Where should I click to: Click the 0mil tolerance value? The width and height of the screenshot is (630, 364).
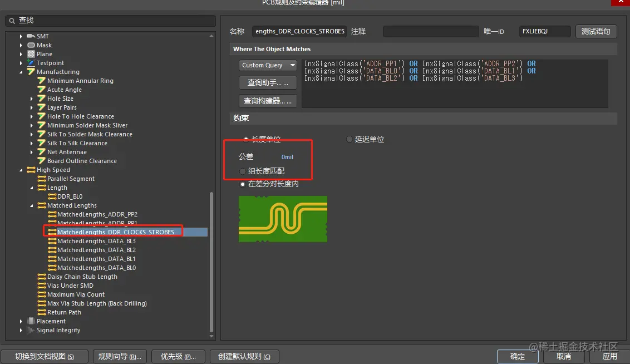point(287,157)
